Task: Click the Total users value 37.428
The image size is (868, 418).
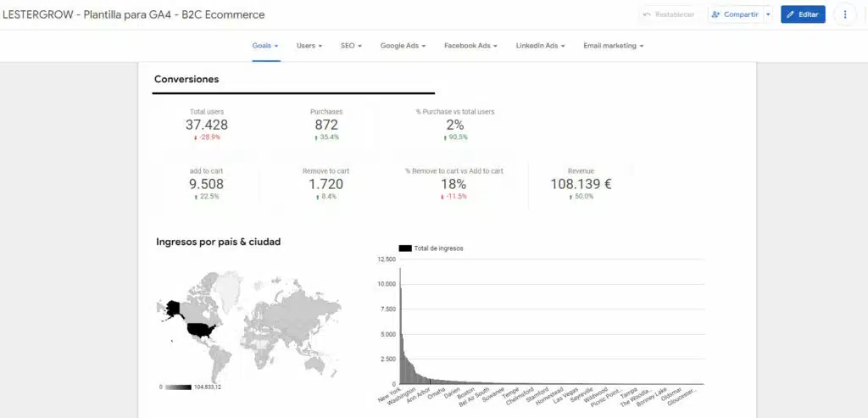Action: pyautogui.click(x=207, y=125)
